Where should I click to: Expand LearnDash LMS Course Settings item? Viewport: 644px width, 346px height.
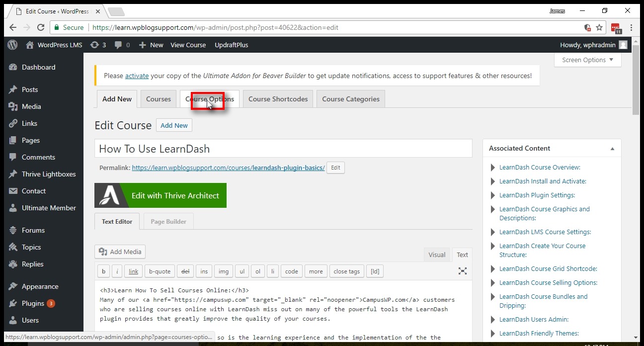coord(492,232)
